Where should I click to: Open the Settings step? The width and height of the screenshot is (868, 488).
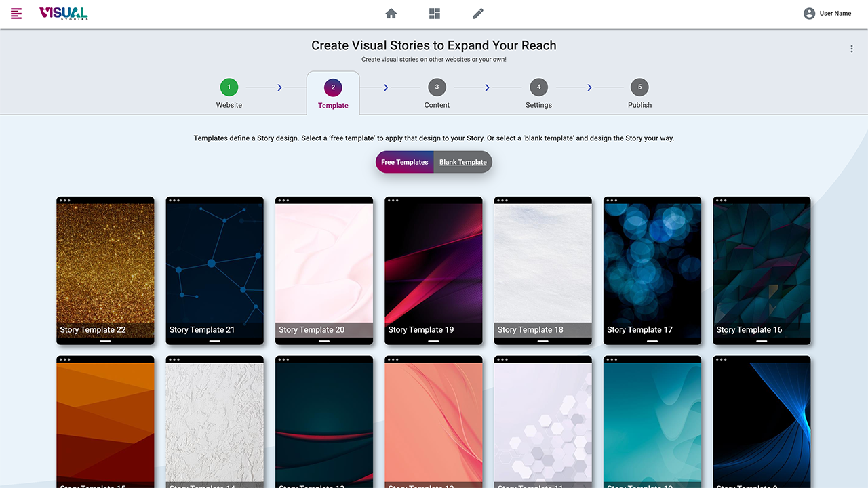coord(539,94)
